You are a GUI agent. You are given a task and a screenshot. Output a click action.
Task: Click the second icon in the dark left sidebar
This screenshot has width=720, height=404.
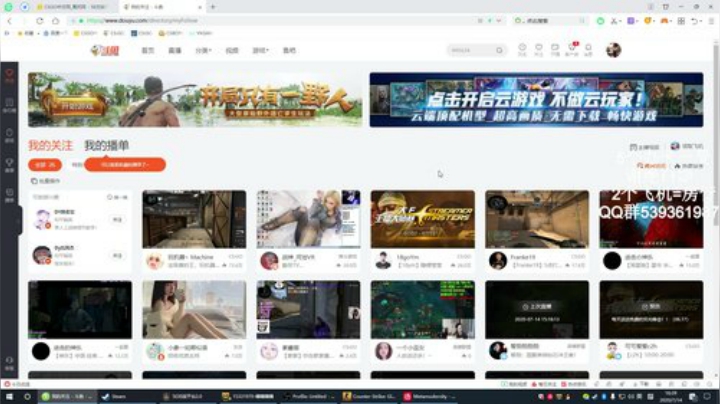pyautogui.click(x=9, y=105)
